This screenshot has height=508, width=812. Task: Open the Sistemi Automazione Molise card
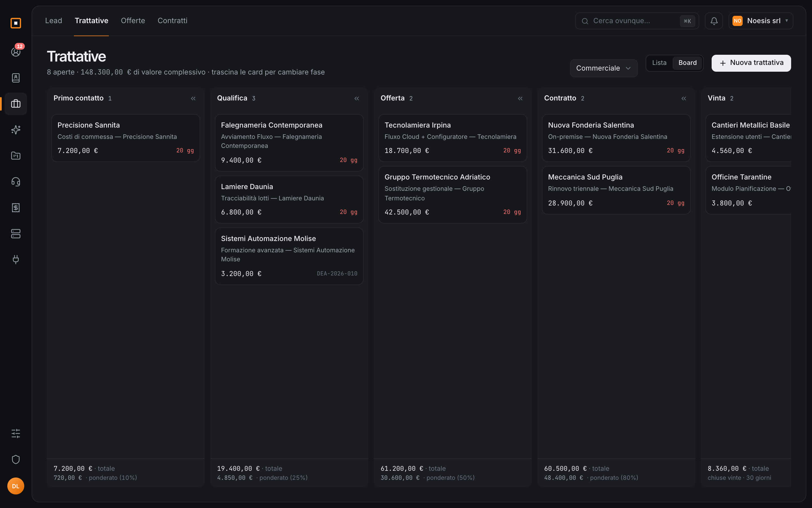point(289,256)
